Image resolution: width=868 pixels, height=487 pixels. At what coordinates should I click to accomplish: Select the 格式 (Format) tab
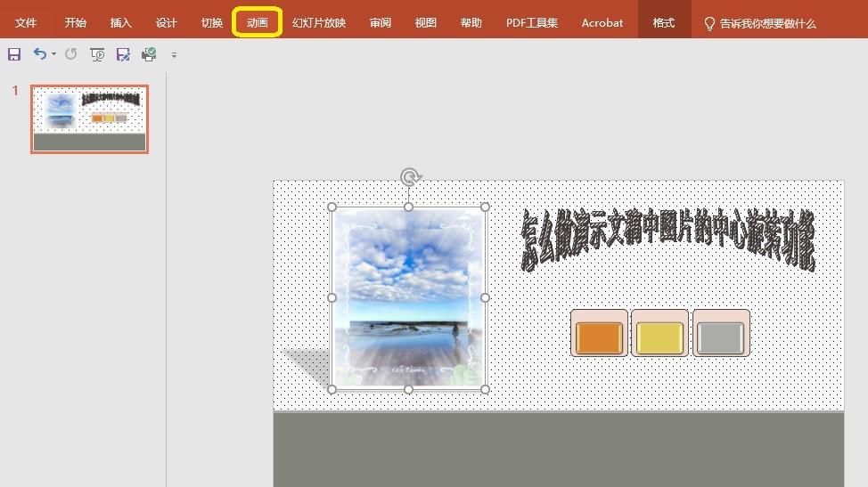pos(664,23)
